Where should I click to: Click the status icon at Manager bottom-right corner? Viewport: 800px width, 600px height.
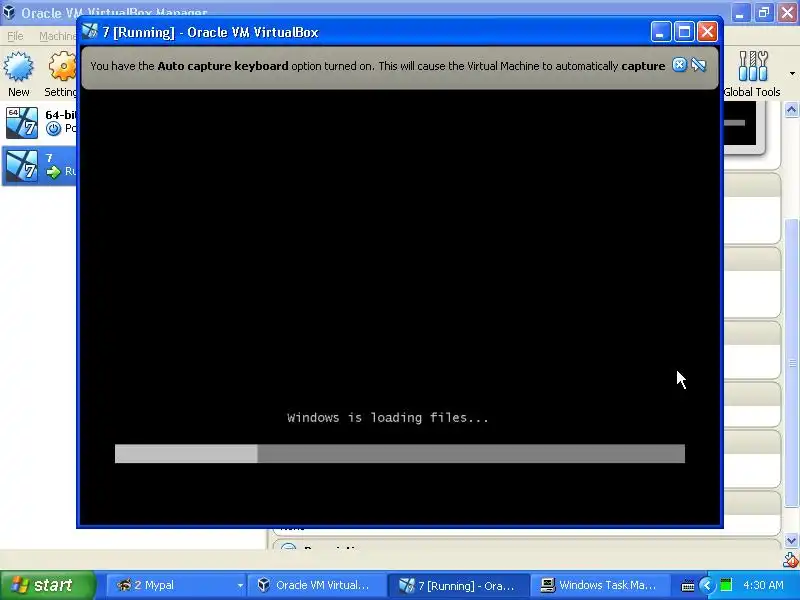(791, 560)
